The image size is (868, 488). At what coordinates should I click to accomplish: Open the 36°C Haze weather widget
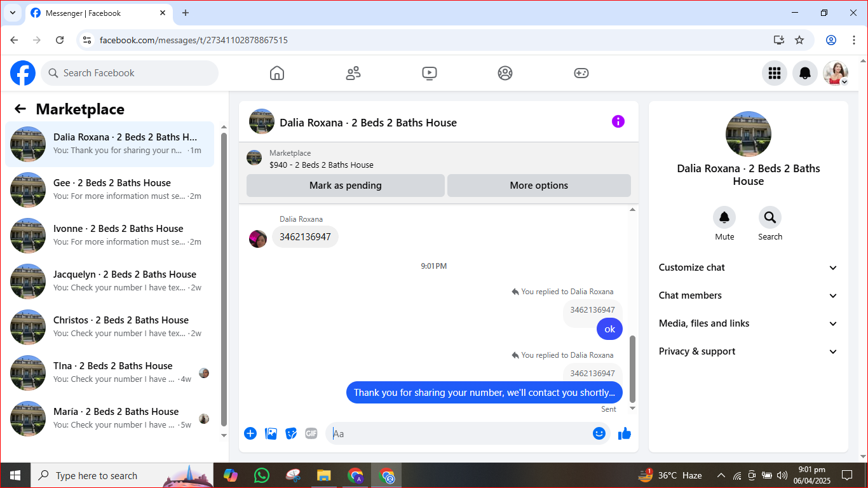(670, 475)
